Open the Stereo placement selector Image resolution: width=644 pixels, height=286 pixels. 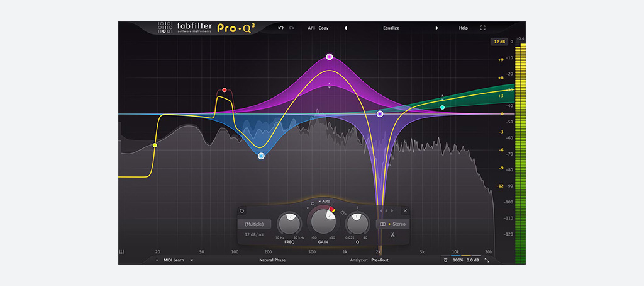tap(392, 224)
